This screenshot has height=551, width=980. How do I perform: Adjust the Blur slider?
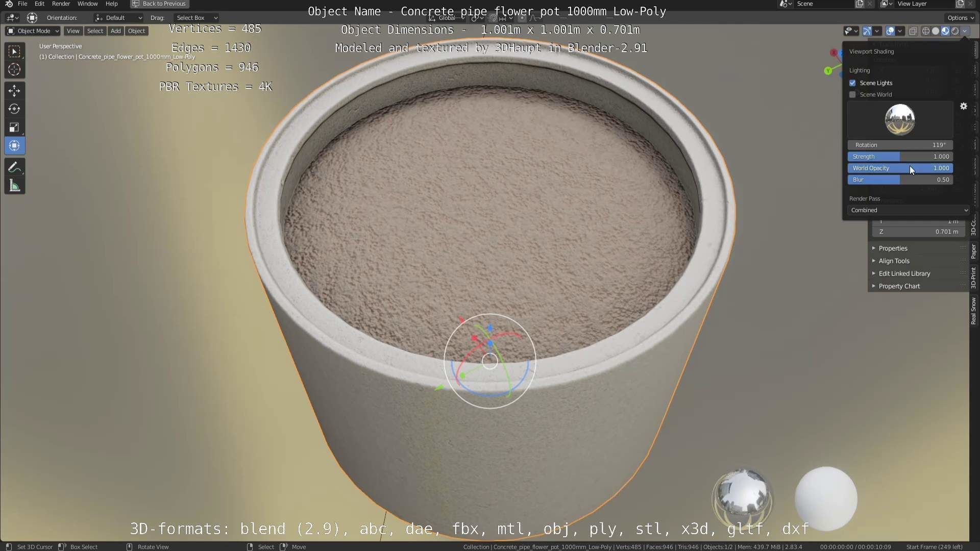click(900, 180)
